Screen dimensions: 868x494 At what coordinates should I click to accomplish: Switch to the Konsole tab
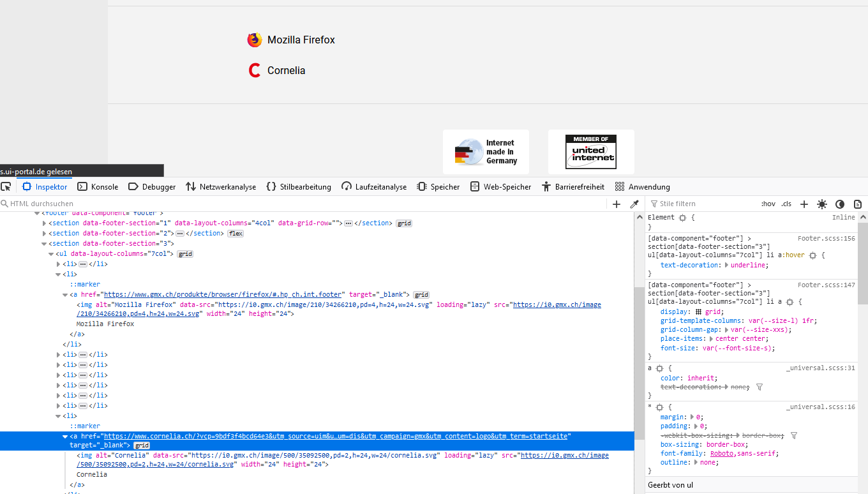pos(98,186)
